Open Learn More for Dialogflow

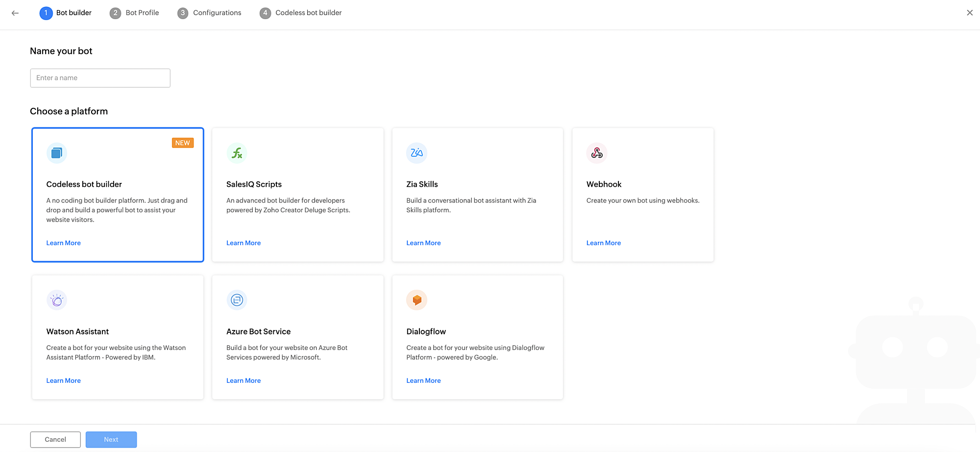[x=423, y=381]
